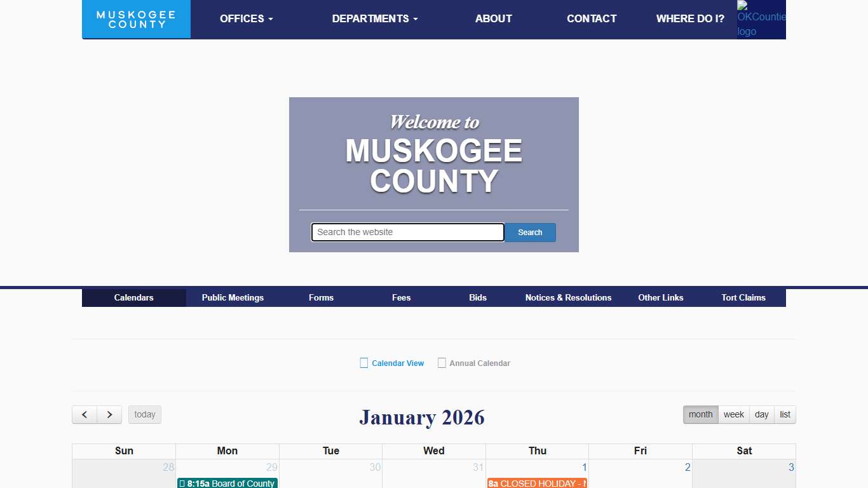Click the Search button
This screenshot has height=488, width=868.
[x=530, y=233]
